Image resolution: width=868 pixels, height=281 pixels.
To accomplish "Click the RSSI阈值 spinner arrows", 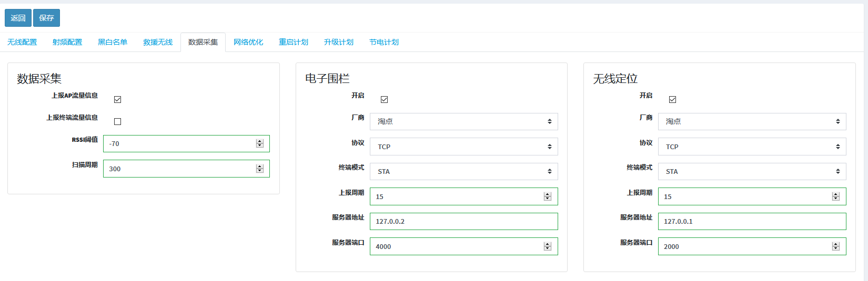I will click(x=260, y=143).
